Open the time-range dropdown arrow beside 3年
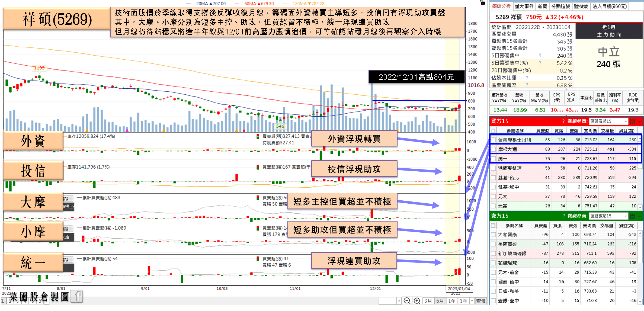This screenshot has height=311, width=644. 472,301
